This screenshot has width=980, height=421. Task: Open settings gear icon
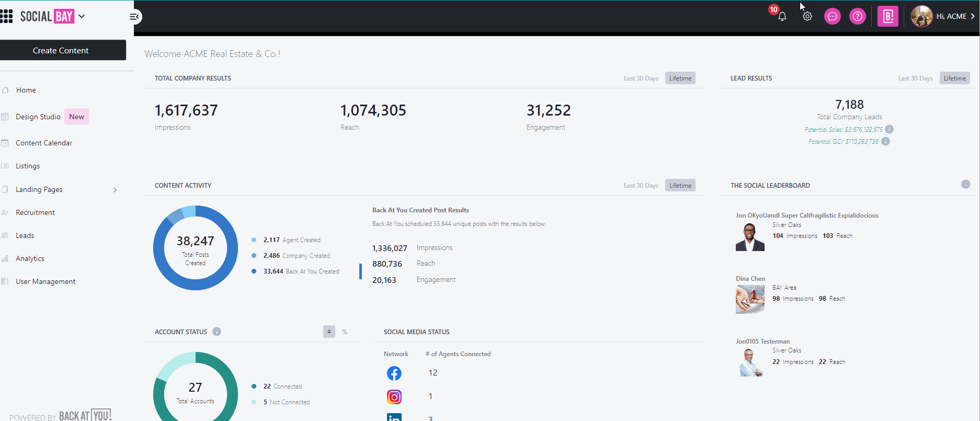(x=807, y=16)
